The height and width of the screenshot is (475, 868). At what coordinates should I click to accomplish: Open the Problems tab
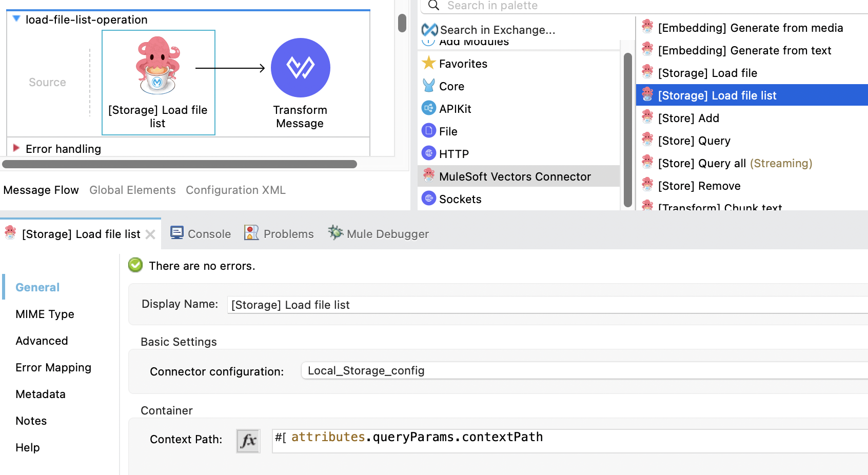[279, 234]
